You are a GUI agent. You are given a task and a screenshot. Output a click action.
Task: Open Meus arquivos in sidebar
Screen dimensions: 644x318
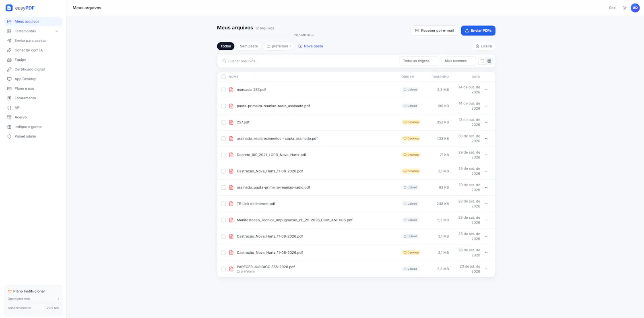pyautogui.click(x=33, y=21)
